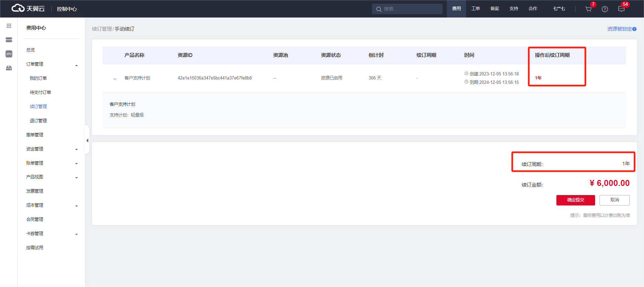Collapse the 订单管理 menu arrow
This screenshot has width=644, height=287.
click(76, 65)
